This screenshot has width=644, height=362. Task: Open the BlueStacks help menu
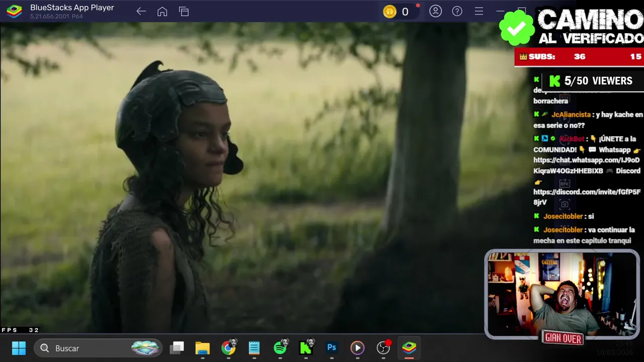(x=457, y=11)
